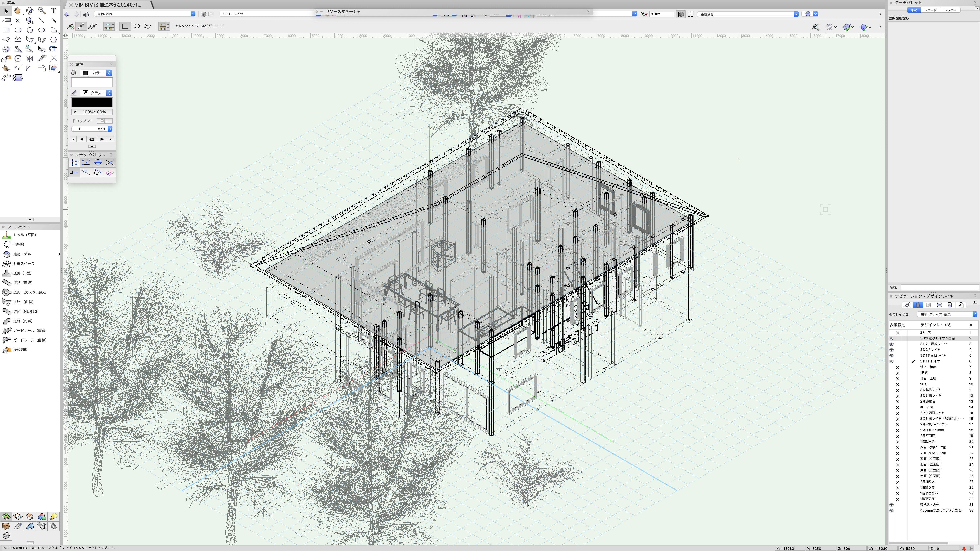Image resolution: width=980 pixels, height=551 pixels.
Task: Hide the 3D2F屋根レイヤ layer eye icon
Action: (891, 344)
